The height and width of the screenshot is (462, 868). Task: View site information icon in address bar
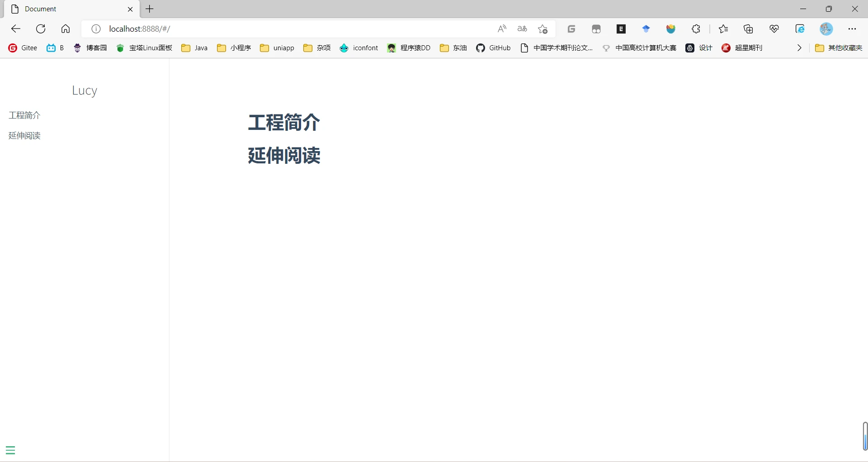coord(96,29)
